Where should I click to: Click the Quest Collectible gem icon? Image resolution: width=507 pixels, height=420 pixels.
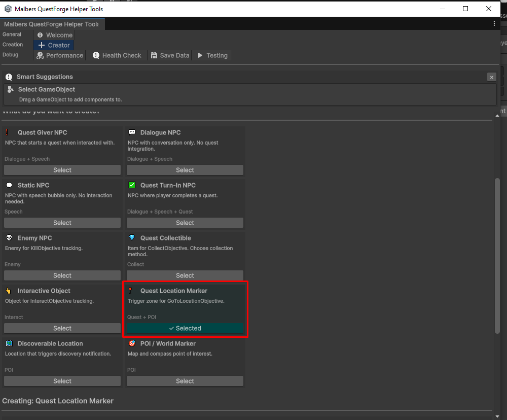tap(132, 238)
